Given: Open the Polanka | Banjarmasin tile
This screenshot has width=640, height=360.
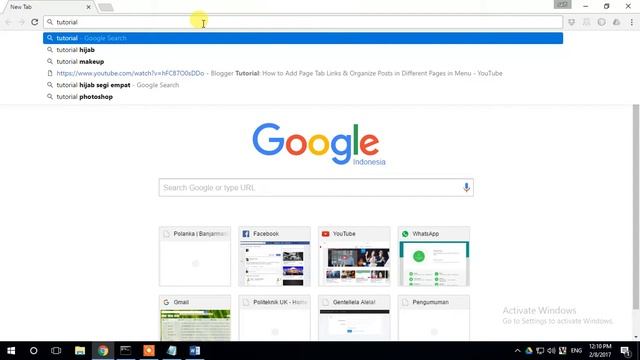Looking at the screenshot, I should [195, 256].
